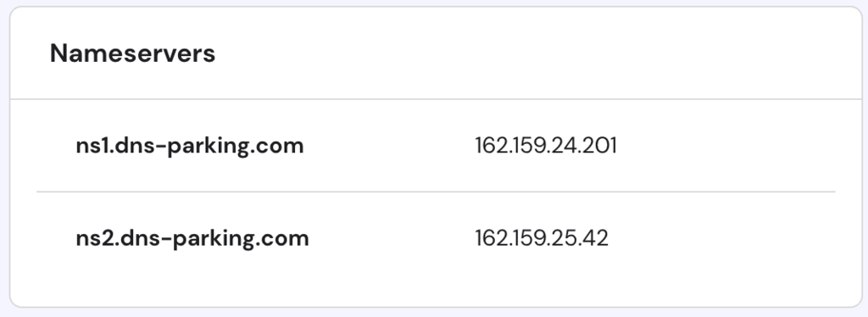Click the IP address 162.159.24.201
868x317 pixels.
tap(546, 146)
